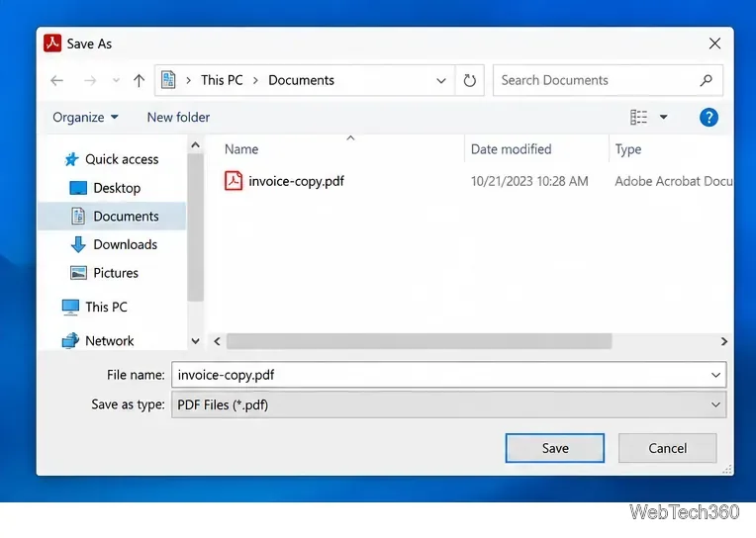
Task: Click the Network icon
Action: click(70, 340)
